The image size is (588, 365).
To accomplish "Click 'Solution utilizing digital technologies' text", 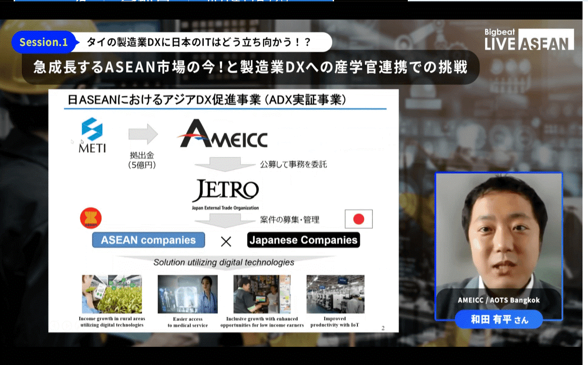I will coord(224,262).
